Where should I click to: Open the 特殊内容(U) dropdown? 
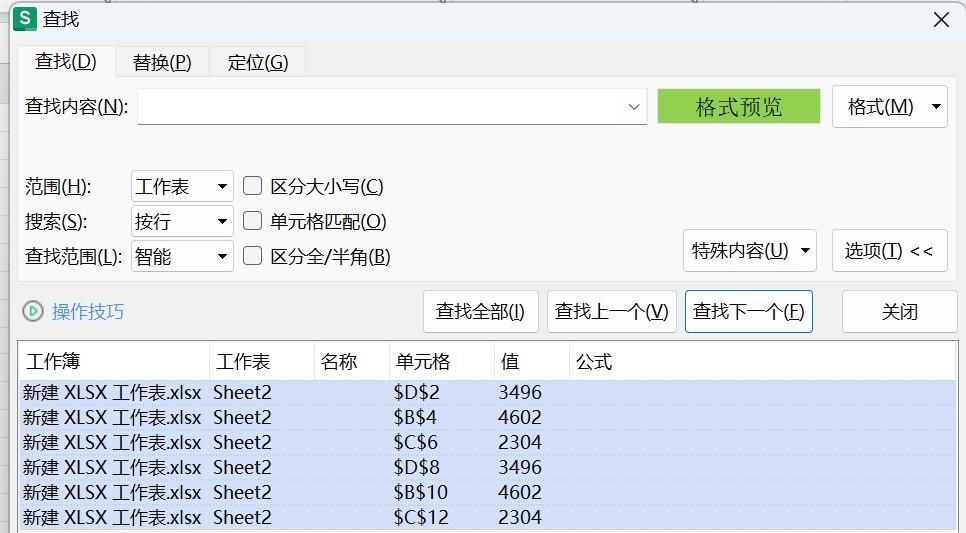[750, 250]
